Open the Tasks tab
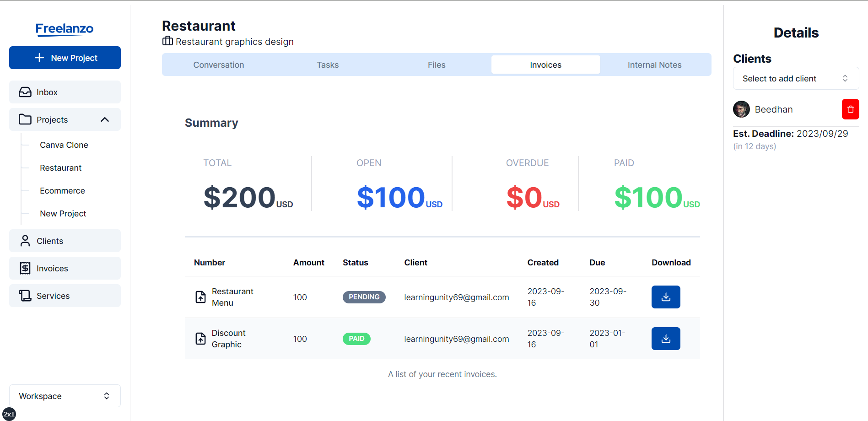 [x=328, y=65]
